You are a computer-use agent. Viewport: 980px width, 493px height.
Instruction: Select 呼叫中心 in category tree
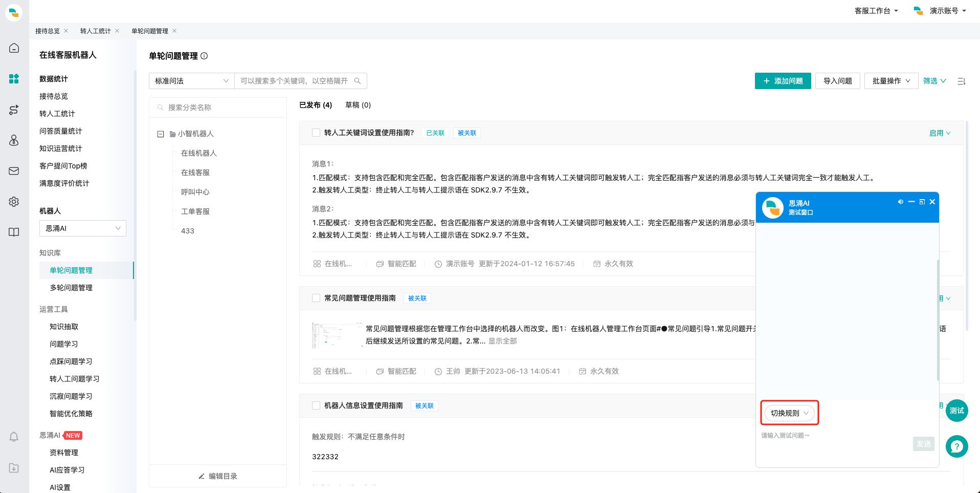point(195,192)
